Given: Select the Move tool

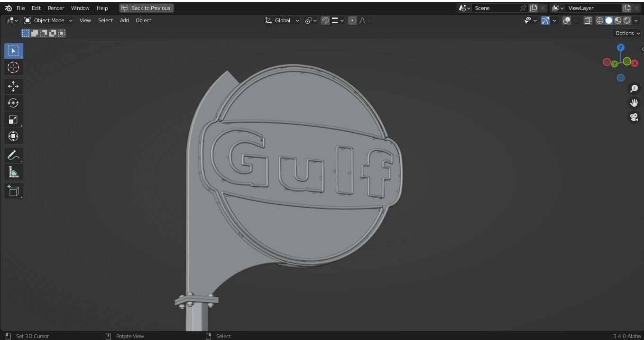Looking at the screenshot, I should click(13, 86).
